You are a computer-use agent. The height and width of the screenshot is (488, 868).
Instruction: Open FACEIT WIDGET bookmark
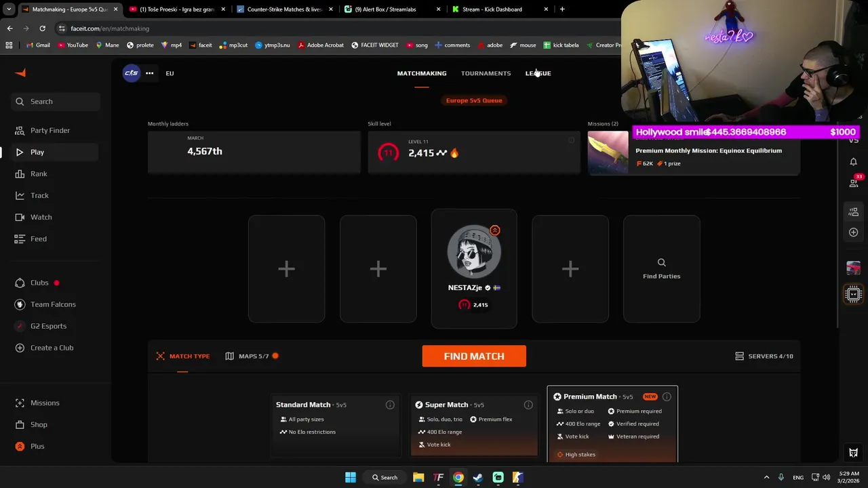(x=375, y=45)
